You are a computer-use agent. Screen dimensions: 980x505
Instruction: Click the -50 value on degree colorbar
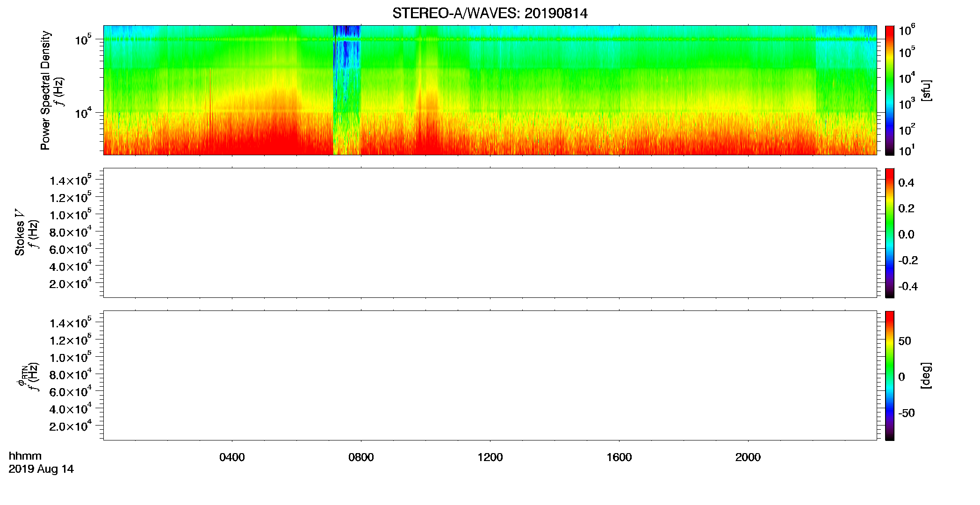pos(907,413)
